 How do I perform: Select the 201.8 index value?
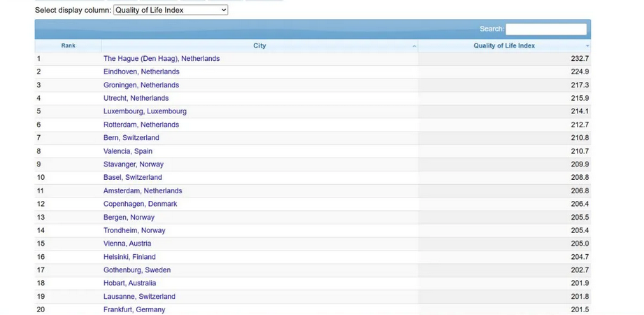580,296
